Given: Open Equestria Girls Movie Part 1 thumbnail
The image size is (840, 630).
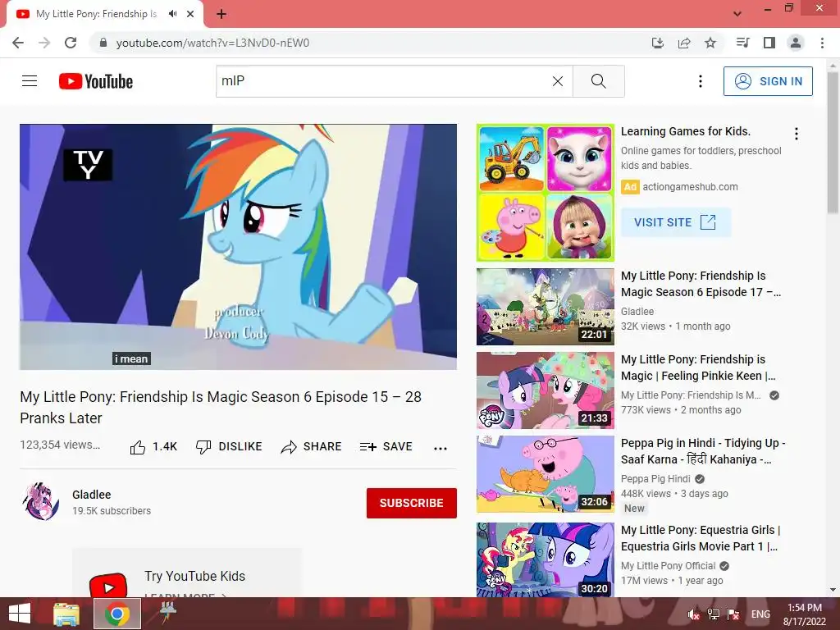Looking at the screenshot, I should click(546, 559).
